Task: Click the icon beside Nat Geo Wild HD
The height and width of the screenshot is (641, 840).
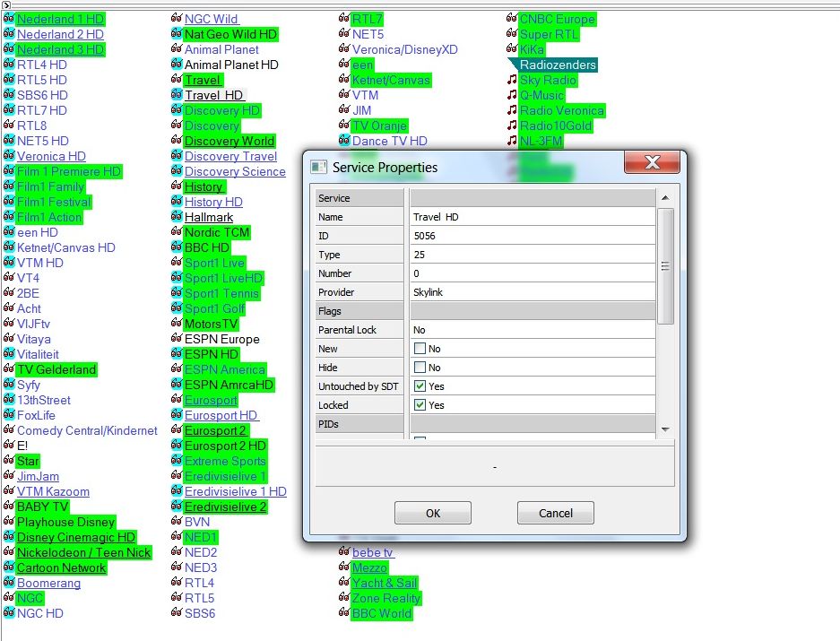Action: [x=177, y=34]
